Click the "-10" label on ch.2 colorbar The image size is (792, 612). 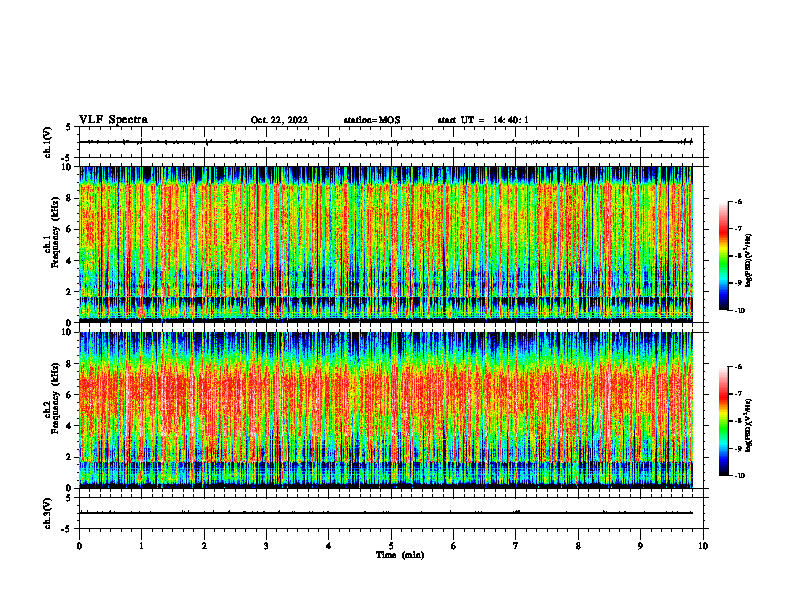(x=739, y=476)
